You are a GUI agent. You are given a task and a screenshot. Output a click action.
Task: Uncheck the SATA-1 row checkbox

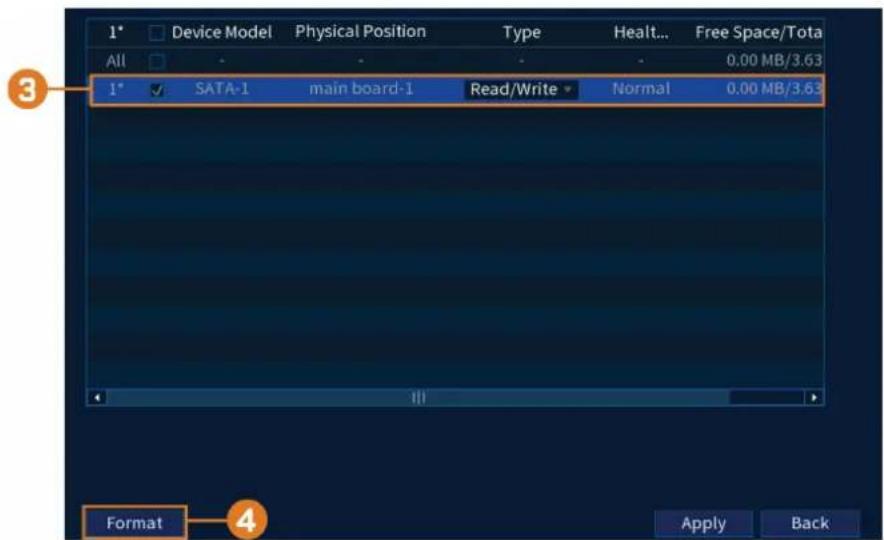click(x=157, y=90)
